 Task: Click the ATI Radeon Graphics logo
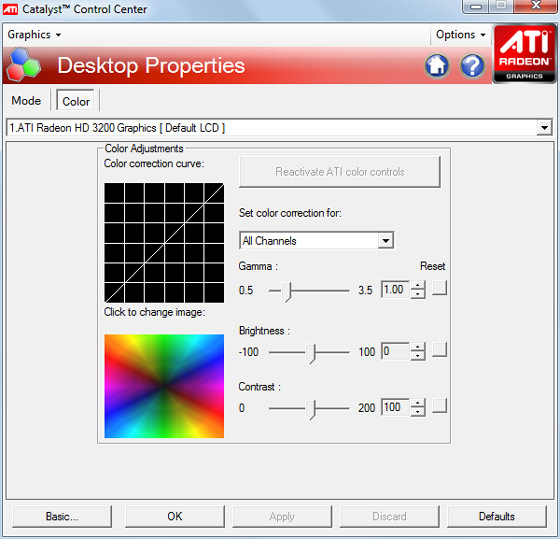(x=524, y=54)
